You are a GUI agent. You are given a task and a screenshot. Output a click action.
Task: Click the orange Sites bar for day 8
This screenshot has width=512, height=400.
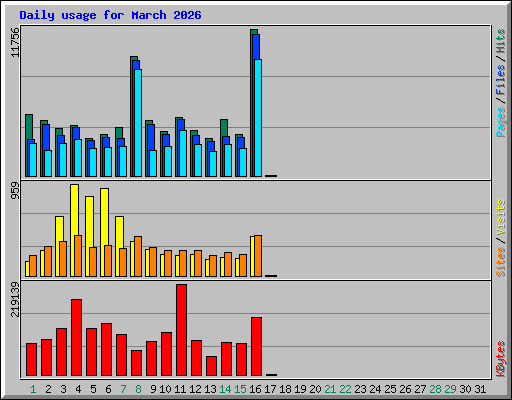[138, 257]
